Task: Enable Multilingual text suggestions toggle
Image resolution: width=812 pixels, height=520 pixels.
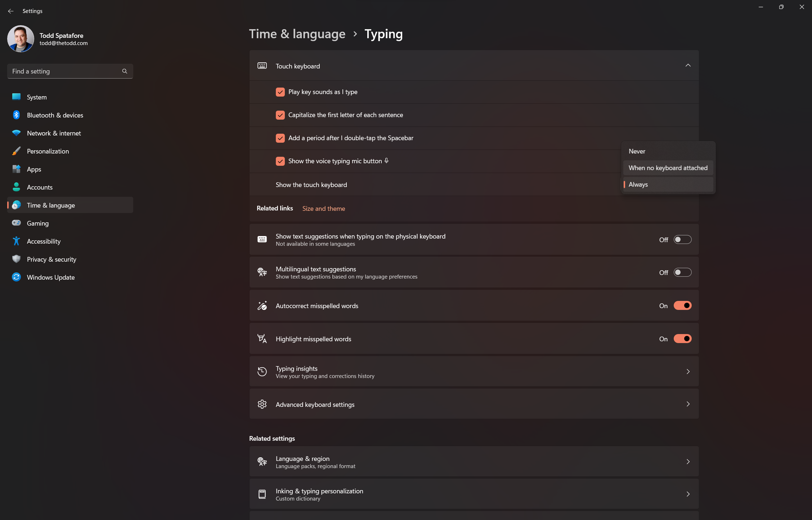Action: click(682, 272)
